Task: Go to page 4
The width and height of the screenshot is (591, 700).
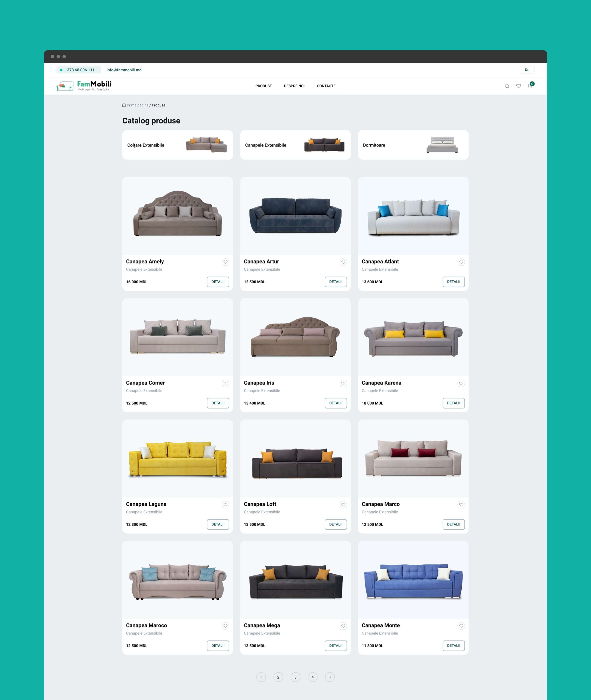Action: pos(313,677)
